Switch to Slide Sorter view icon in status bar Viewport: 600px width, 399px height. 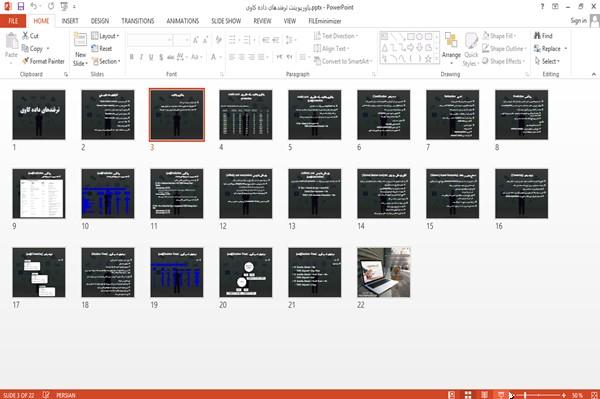pyautogui.click(x=468, y=395)
